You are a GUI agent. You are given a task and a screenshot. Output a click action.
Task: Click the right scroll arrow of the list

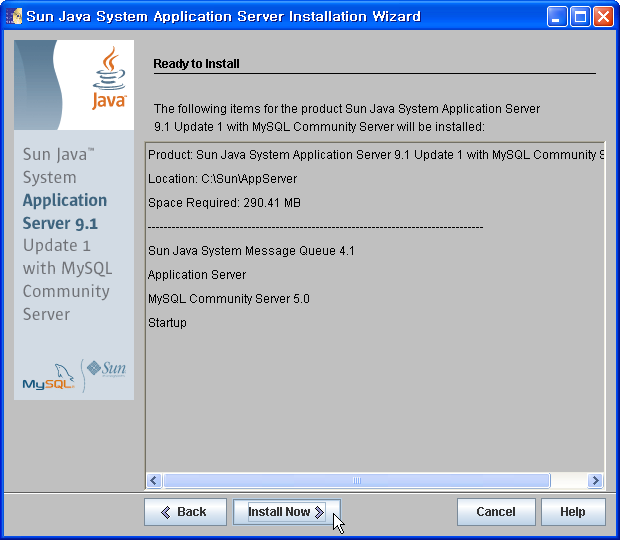tap(595, 481)
